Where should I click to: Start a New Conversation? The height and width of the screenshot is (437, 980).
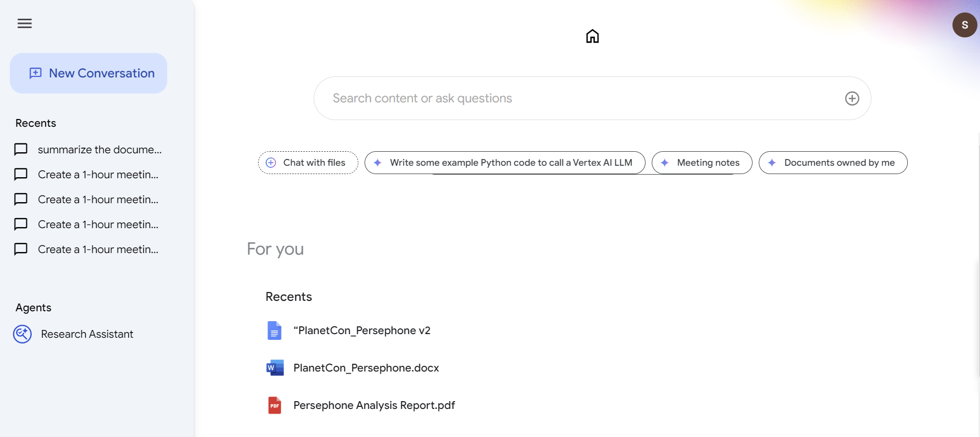pyautogui.click(x=88, y=73)
